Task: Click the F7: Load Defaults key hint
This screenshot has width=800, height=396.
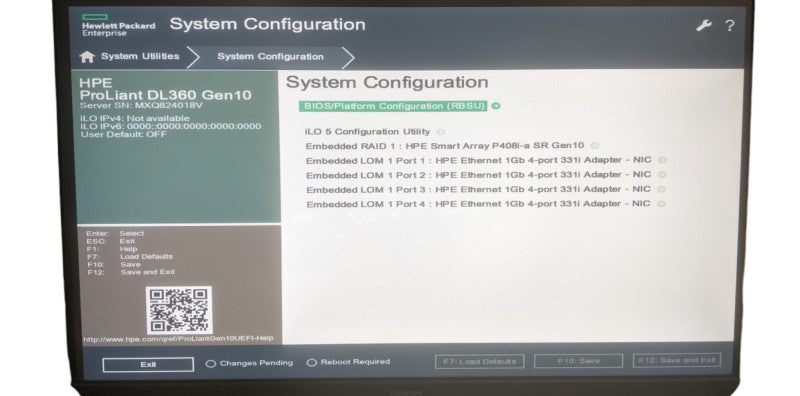Action: point(130,257)
